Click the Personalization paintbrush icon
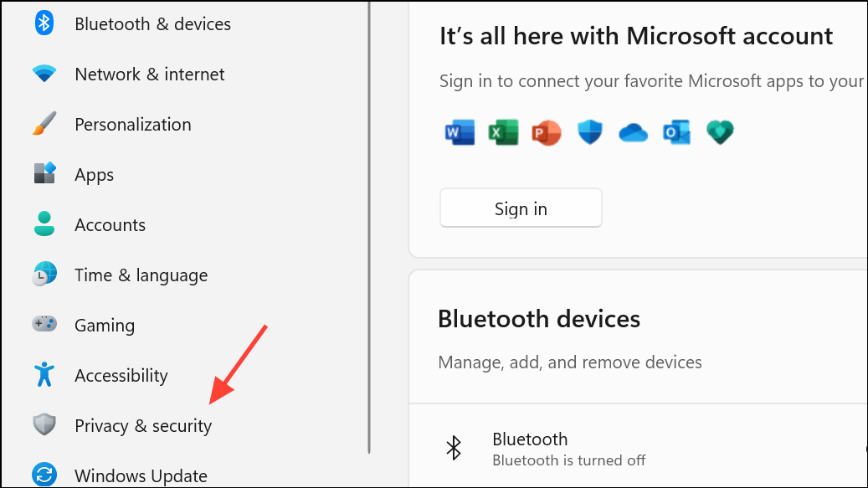 (x=44, y=124)
